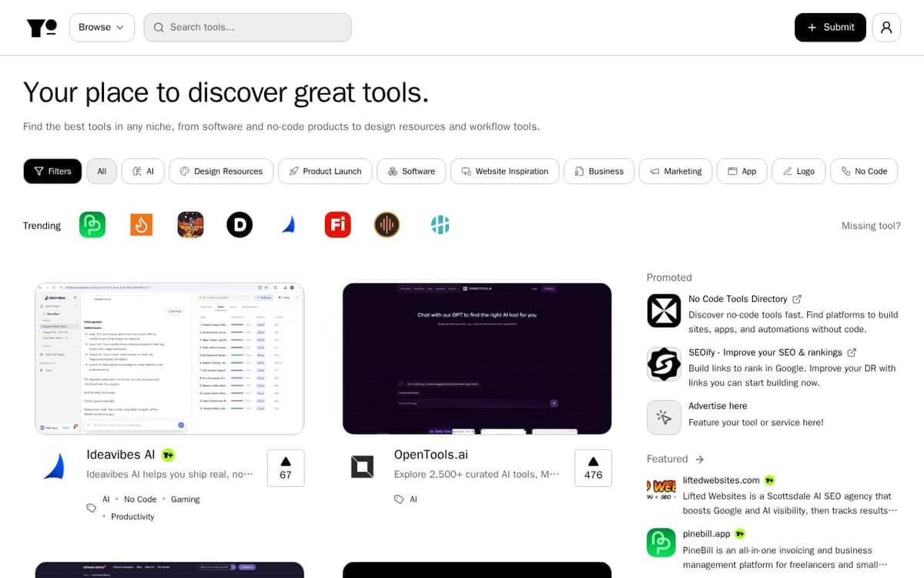This screenshot has width=924, height=578.
Task: Click the No Code Tools Directory logo icon
Action: point(664,311)
